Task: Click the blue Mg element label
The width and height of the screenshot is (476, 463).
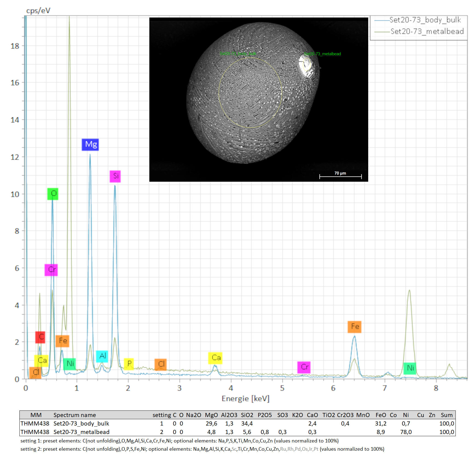Action: (90, 144)
